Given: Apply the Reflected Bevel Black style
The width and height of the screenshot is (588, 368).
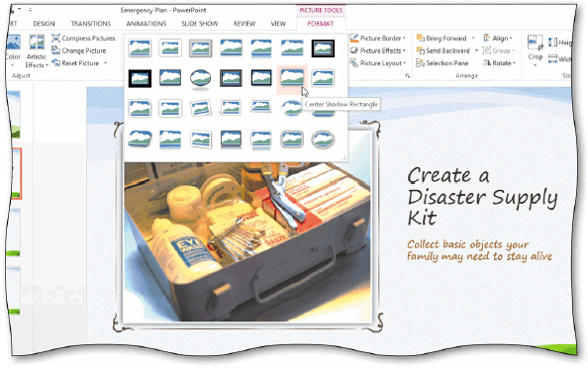Looking at the screenshot, I should tap(231, 138).
